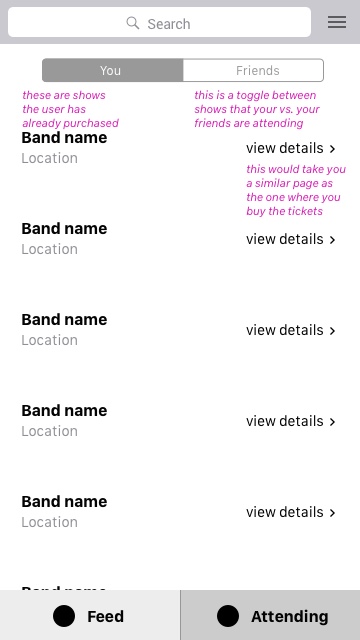Open the hamburger menu icon

click(x=337, y=22)
